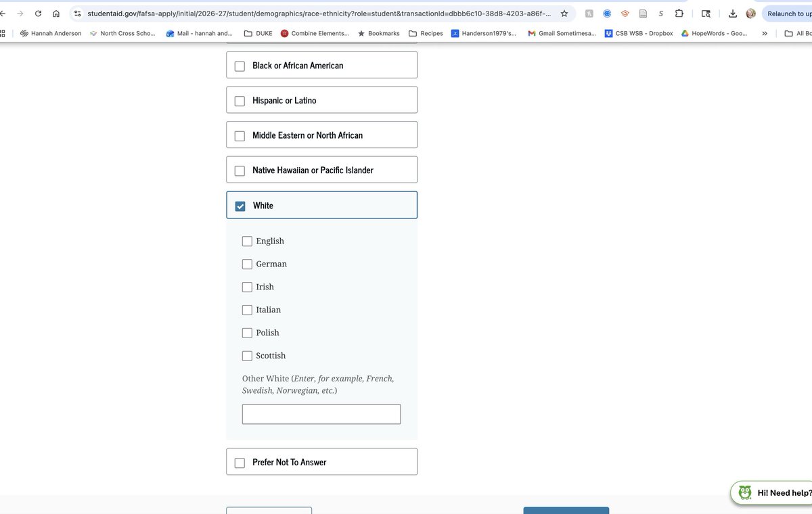Show more bookmarks with the chevron
This screenshot has height=514, width=812.
click(x=765, y=33)
